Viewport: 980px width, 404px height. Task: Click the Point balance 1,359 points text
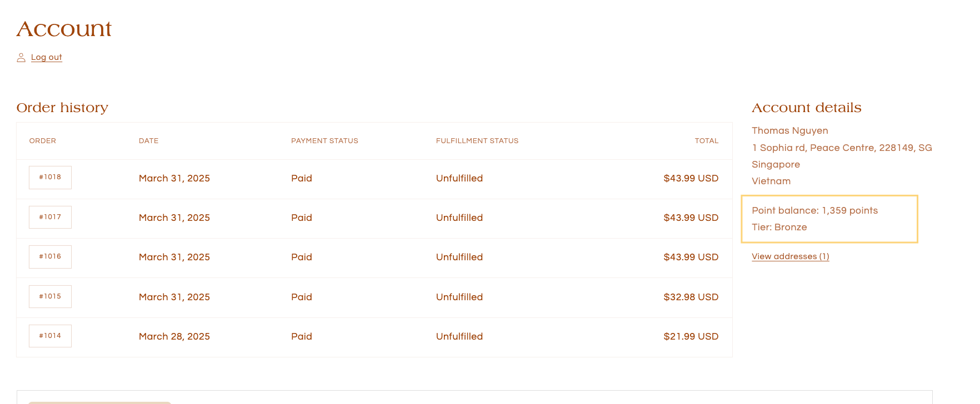click(814, 210)
